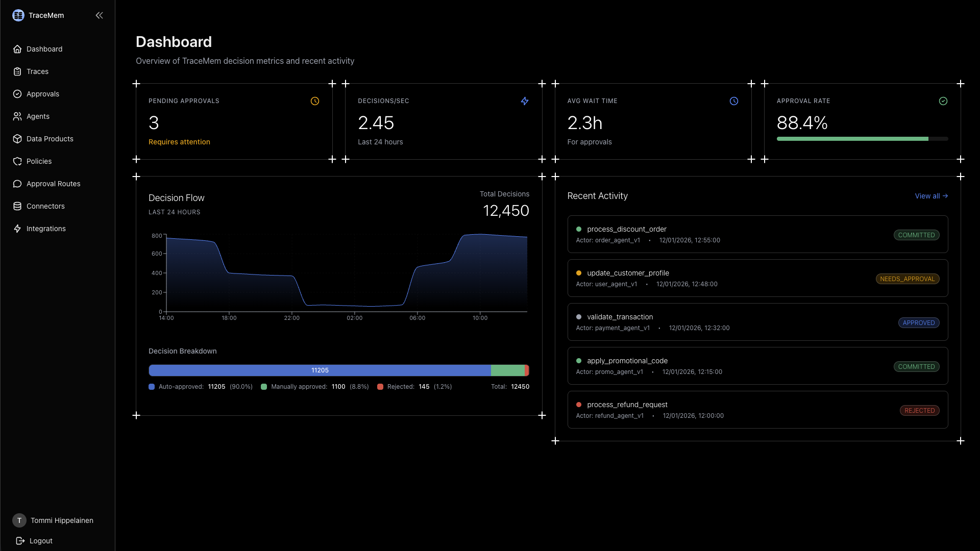Click the Pending Approvals clock icon
Screen dimensions: 980x551
(x=315, y=101)
